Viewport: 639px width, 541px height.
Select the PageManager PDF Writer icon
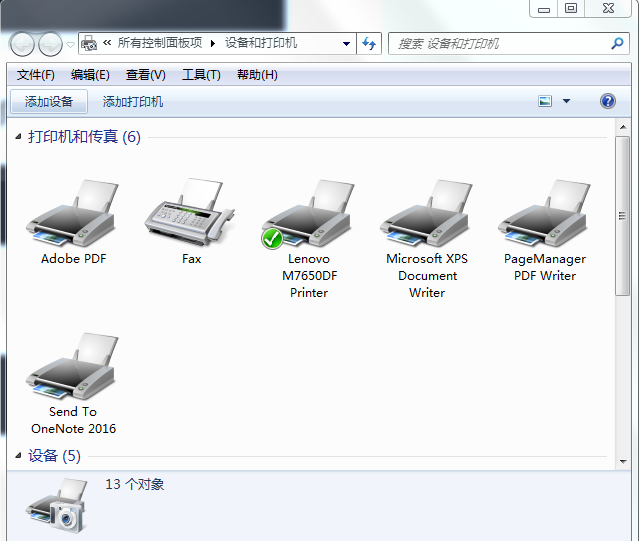(x=544, y=213)
